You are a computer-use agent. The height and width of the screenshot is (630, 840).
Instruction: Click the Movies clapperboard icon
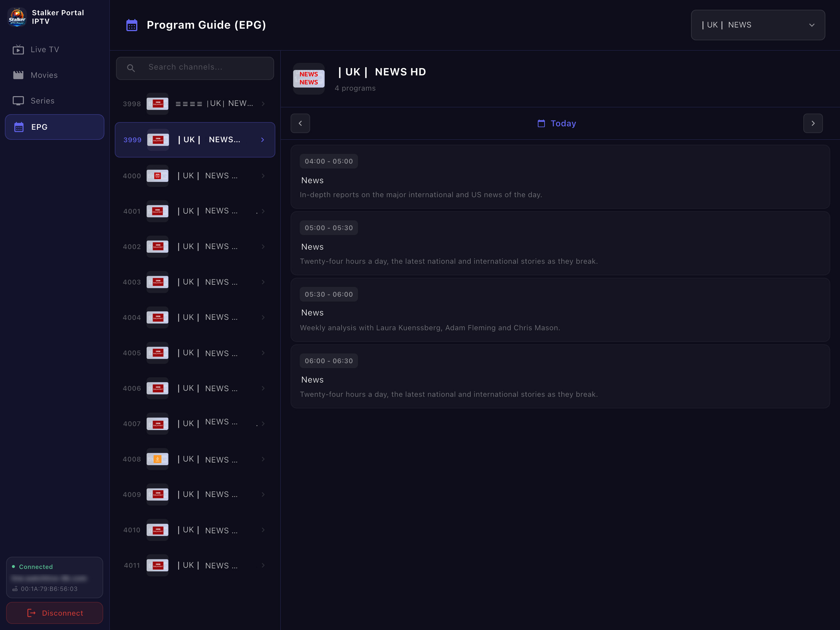(18, 75)
